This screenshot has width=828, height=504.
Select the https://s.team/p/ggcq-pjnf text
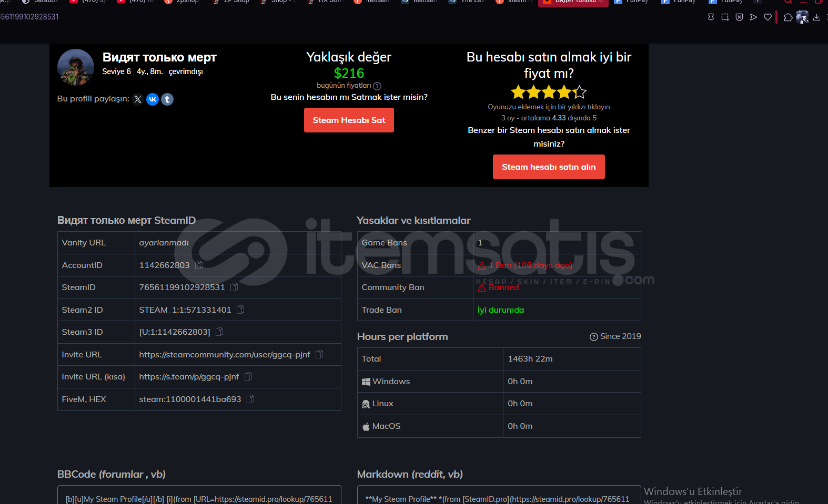click(x=189, y=376)
